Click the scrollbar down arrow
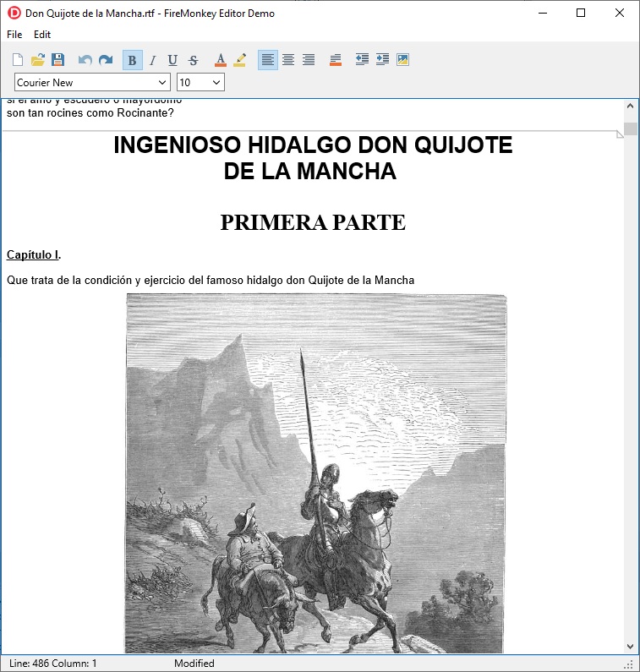 pyautogui.click(x=630, y=647)
